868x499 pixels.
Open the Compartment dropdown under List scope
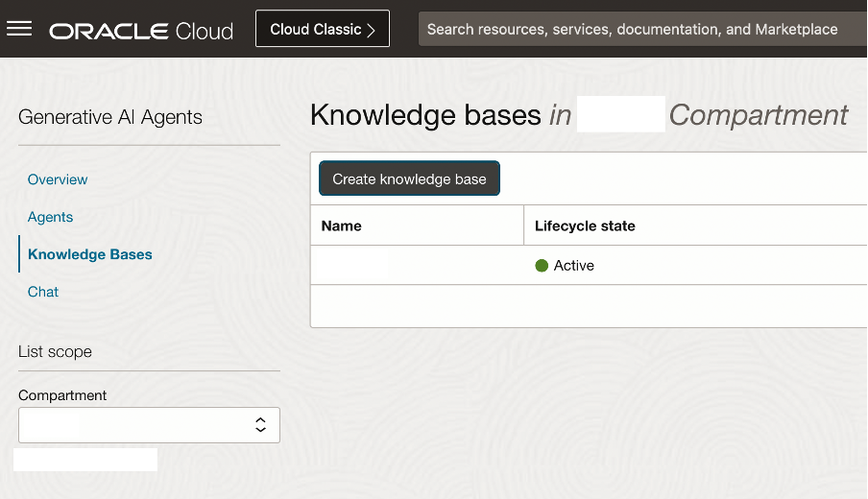[149, 425]
